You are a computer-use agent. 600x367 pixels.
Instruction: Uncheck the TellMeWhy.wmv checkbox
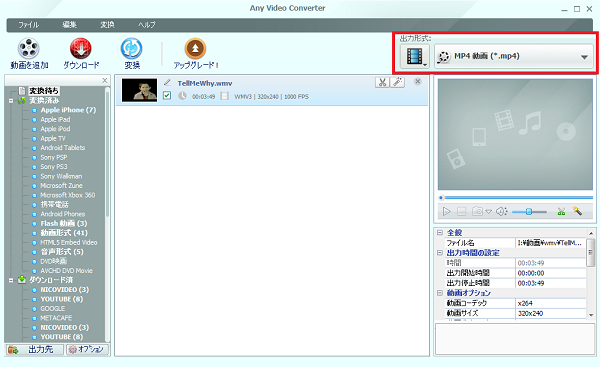tap(167, 95)
